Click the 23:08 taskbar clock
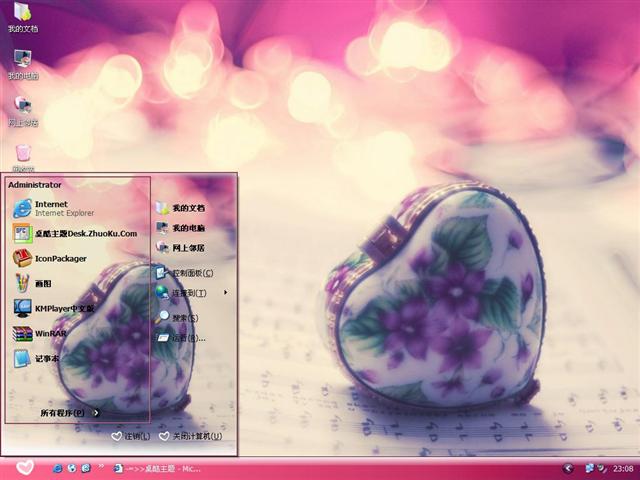Screen dimensions: 640x480 click(623, 469)
